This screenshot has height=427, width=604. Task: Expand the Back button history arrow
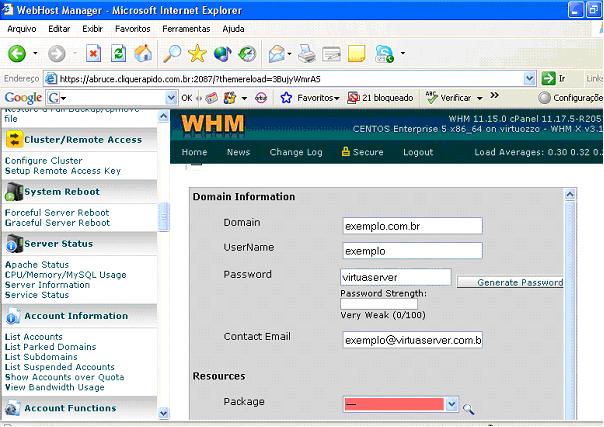tap(35, 54)
